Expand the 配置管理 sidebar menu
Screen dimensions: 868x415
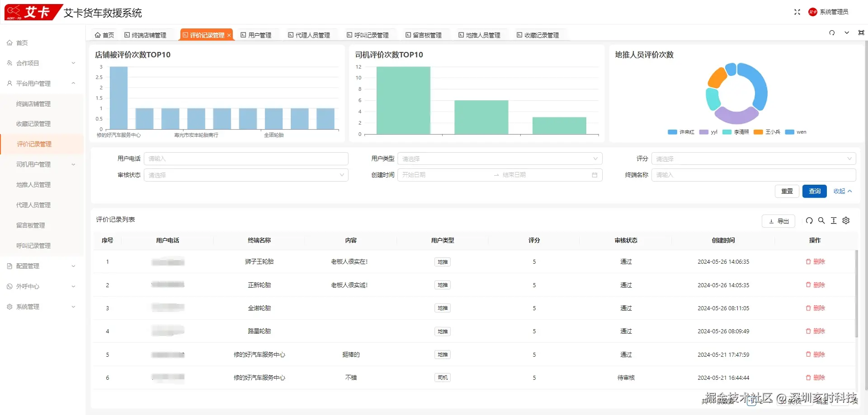tap(42, 266)
